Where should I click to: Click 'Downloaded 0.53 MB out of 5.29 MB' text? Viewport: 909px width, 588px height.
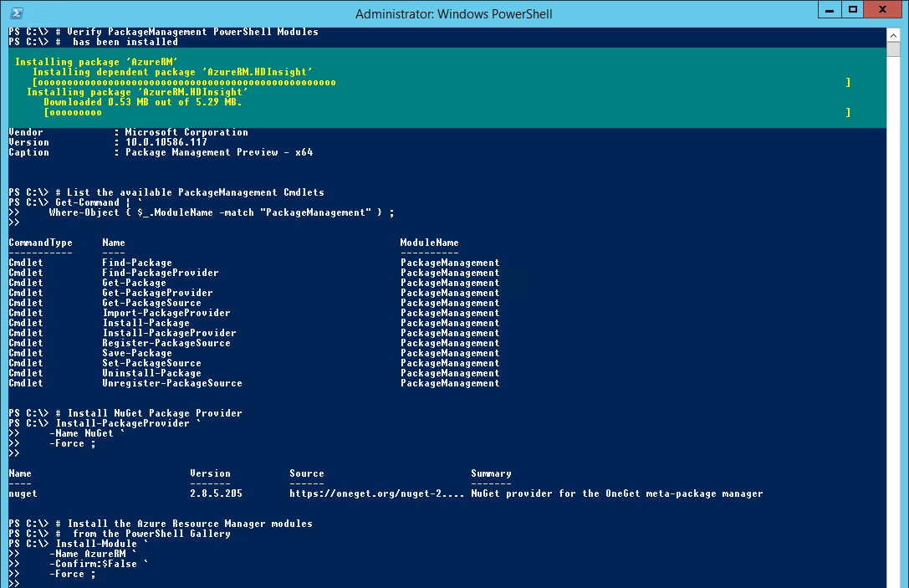click(143, 102)
